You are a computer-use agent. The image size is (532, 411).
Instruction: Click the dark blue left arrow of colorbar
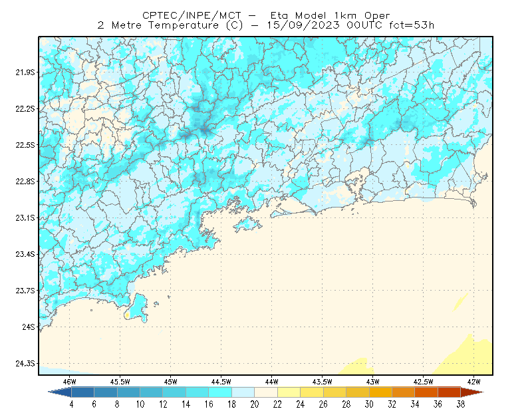pyautogui.click(x=61, y=392)
